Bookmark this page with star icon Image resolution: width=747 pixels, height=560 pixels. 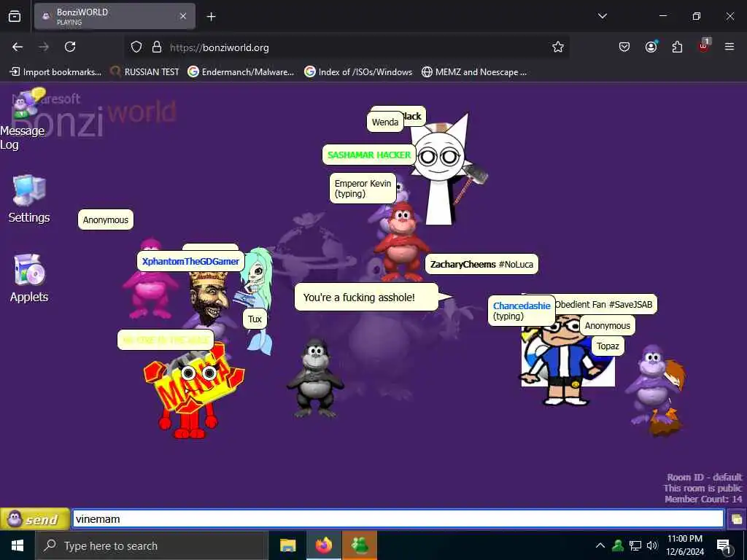click(558, 47)
